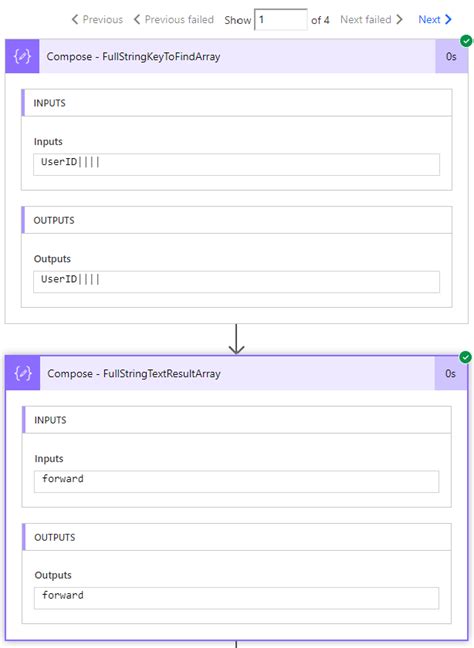Click the Previous failed button
The image size is (474, 648).
(x=174, y=19)
